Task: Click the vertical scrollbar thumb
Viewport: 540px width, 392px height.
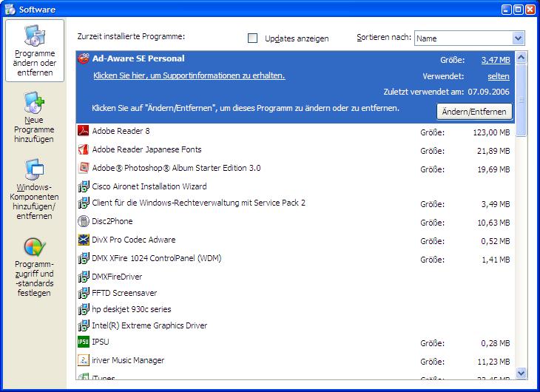Action: click(x=521, y=100)
